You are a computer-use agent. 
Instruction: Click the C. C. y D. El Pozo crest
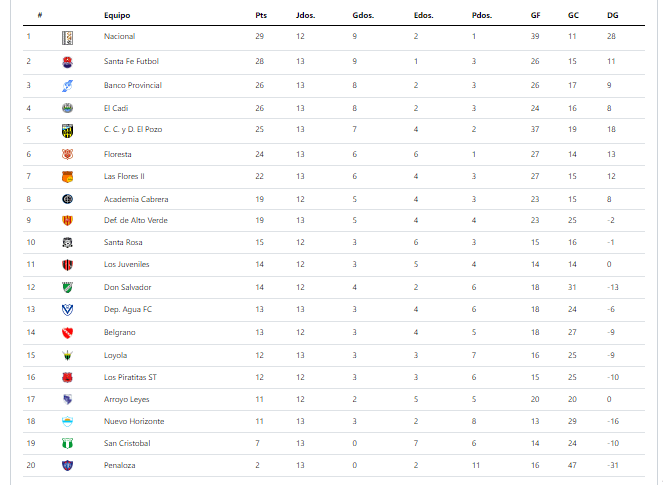(x=67, y=131)
